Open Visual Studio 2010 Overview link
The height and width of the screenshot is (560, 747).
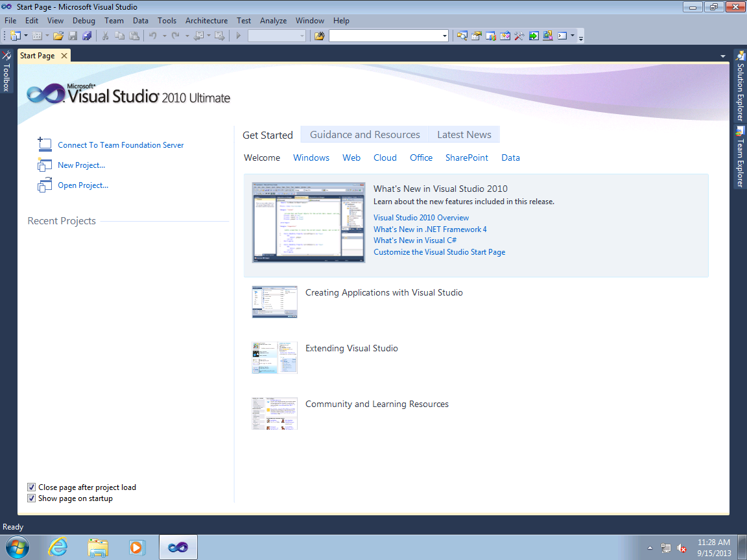(421, 218)
